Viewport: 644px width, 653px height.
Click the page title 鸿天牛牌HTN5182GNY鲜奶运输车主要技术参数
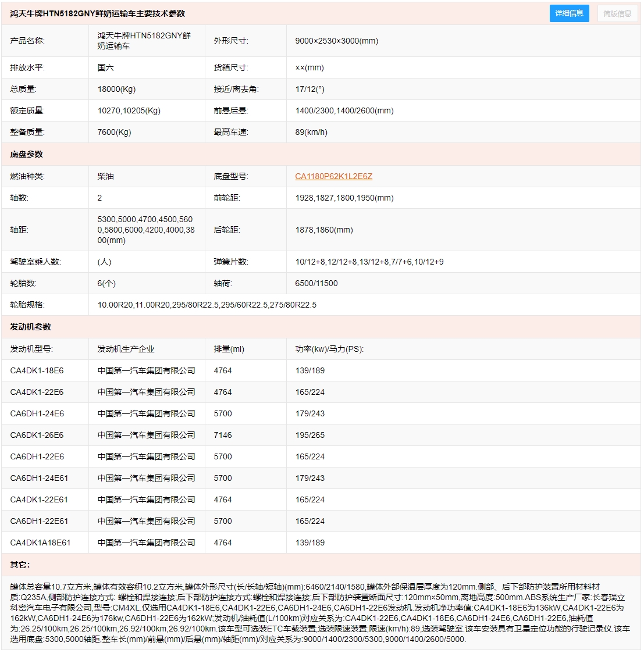[x=98, y=13]
